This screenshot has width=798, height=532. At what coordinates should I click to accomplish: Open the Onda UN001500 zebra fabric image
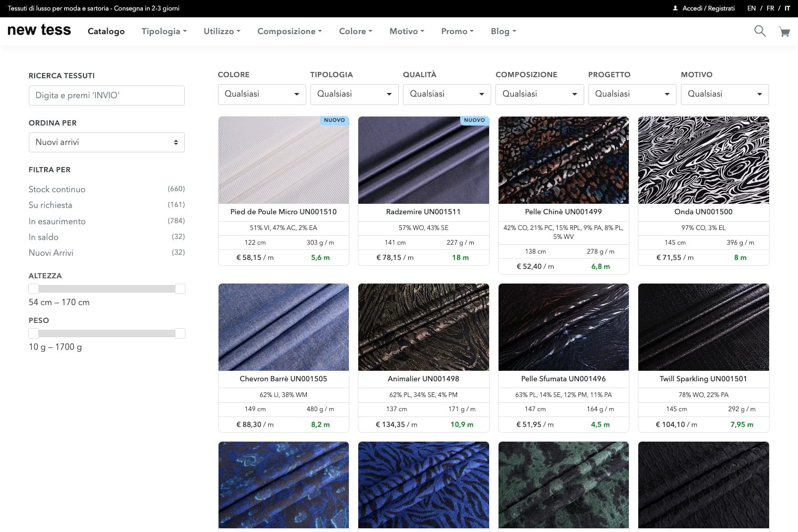pyautogui.click(x=703, y=160)
